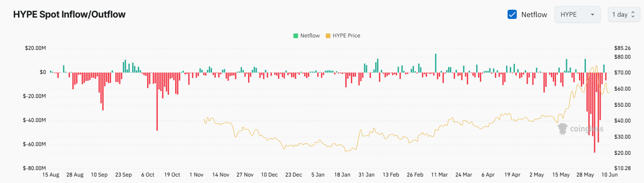Click the 18 Jan date label

(343, 175)
